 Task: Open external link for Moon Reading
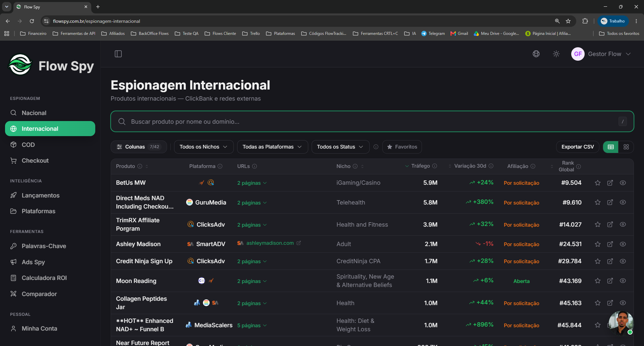[x=610, y=281]
